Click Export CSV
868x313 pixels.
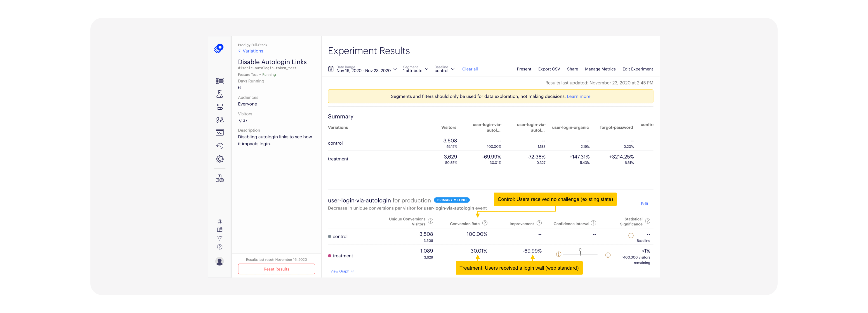point(549,69)
